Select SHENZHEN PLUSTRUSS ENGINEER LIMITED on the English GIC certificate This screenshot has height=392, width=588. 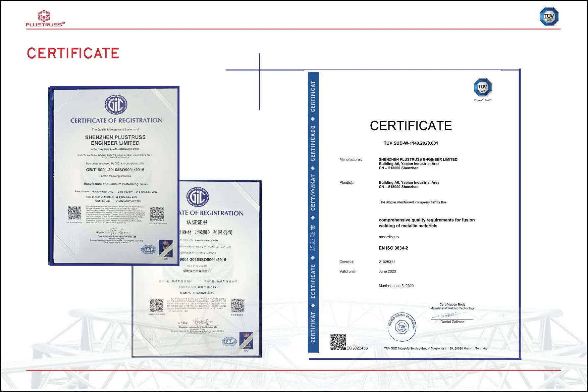click(x=115, y=140)
